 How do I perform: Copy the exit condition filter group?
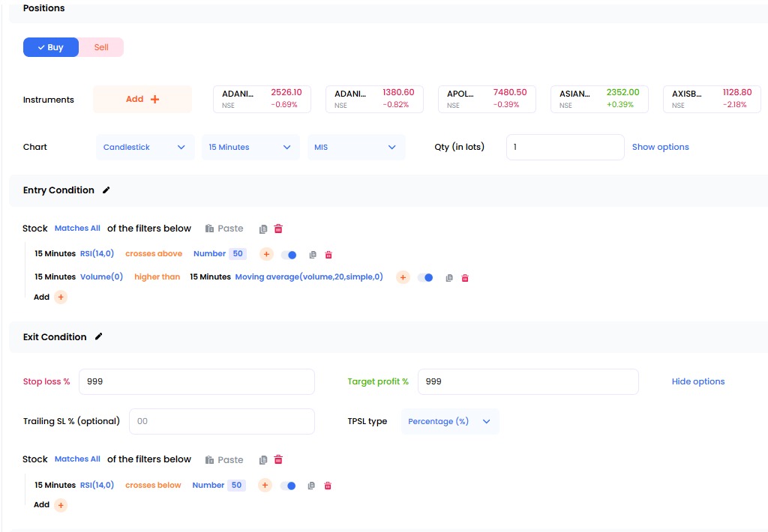(263, 460)
